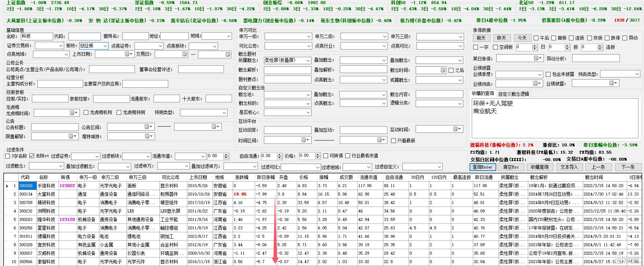Expand the 过滤证券 dropdown

coord(97,156)
